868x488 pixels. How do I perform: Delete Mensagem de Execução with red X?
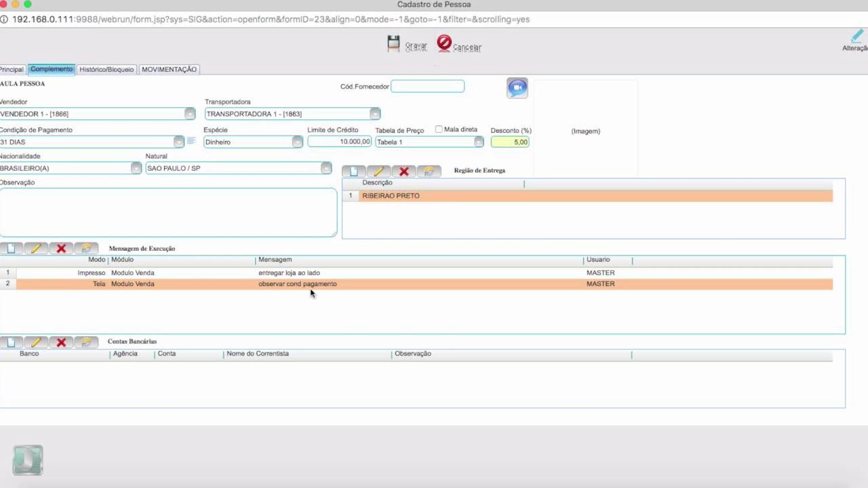coord(61,249)
